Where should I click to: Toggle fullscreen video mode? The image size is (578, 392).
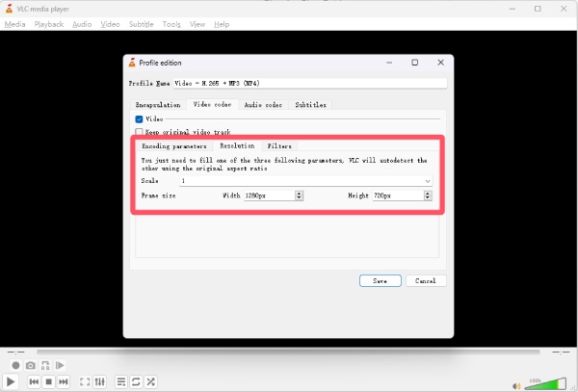85,381
